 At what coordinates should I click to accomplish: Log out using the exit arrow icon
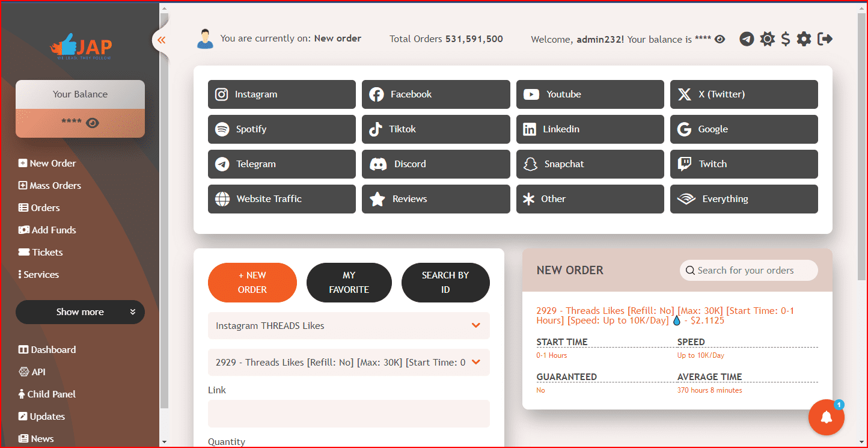coord(825,38)
